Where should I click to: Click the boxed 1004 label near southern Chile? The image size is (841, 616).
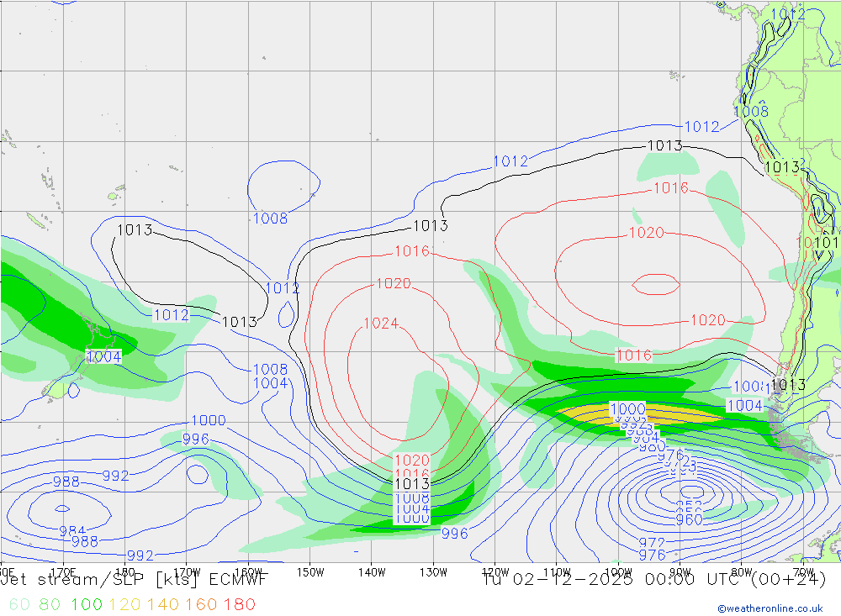[x=744, y=405]
